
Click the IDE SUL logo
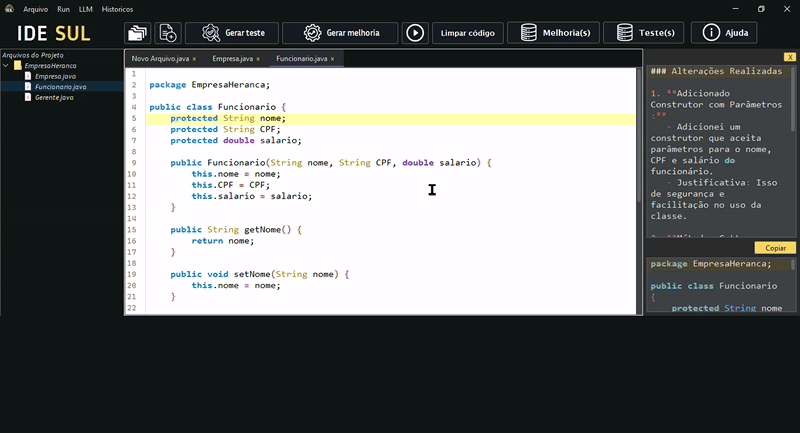pos(54,34)
